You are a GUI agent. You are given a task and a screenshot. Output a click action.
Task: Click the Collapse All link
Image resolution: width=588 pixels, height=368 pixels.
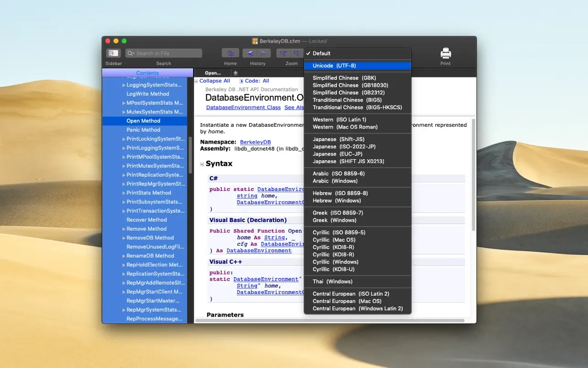point(214,81)
